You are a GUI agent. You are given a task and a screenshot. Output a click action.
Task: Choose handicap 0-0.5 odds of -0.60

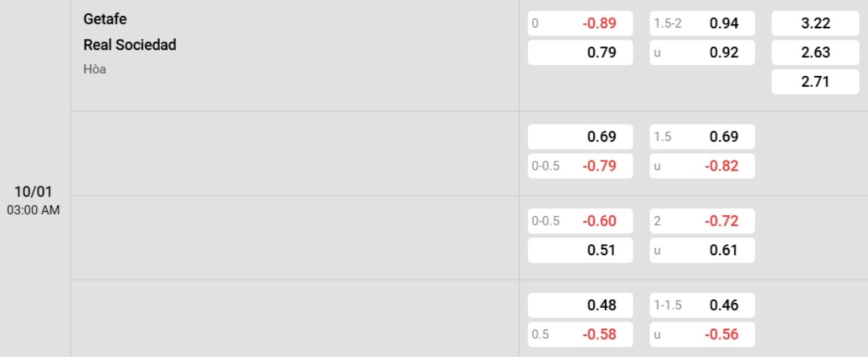pyautogui.click(x=580, y=221)
